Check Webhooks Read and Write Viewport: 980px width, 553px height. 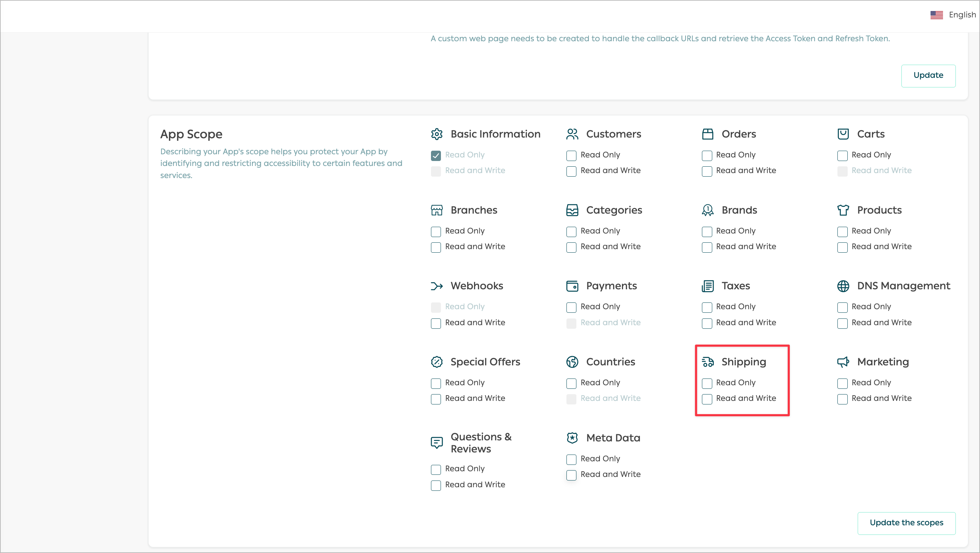(x=436, y=323)
